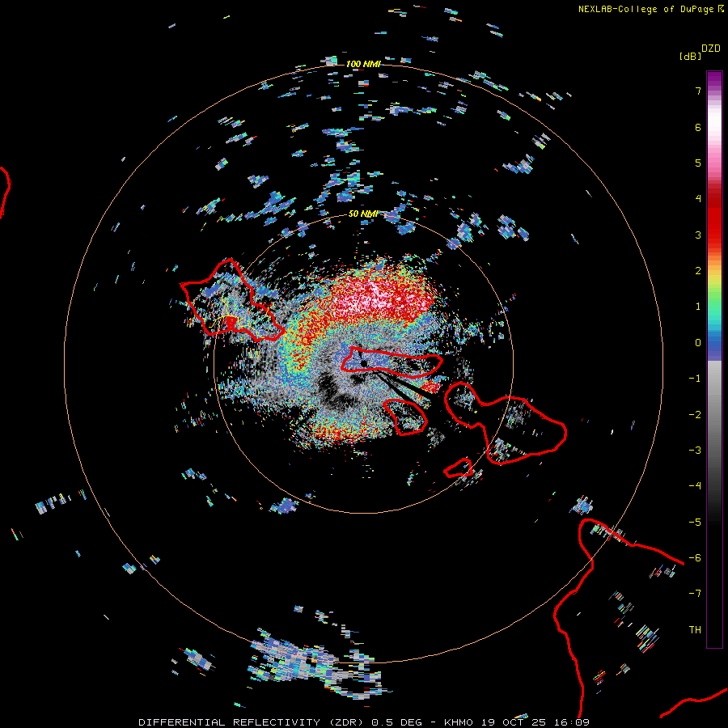
Task: Click the scale value 3
Action: coord(698,235)
